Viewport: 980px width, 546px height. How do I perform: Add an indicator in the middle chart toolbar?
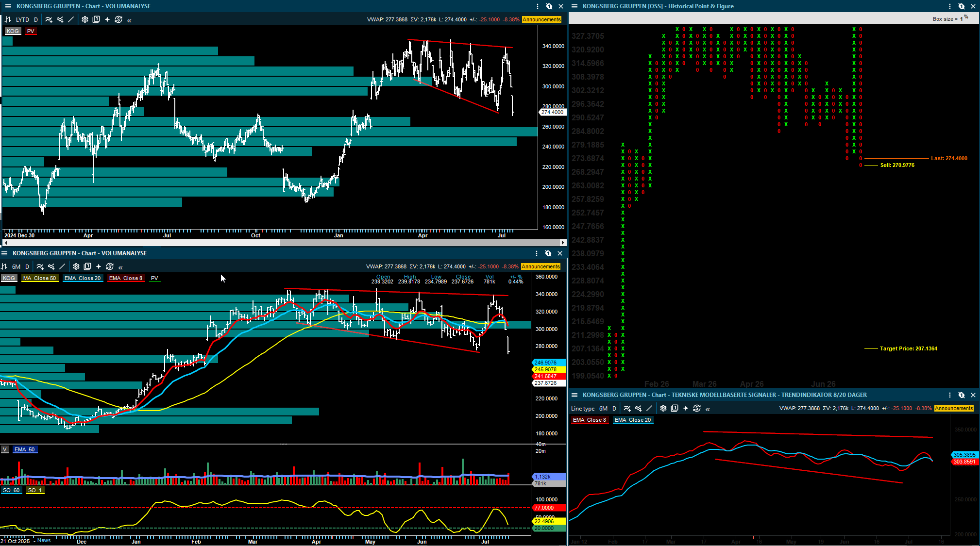[40, 266]
